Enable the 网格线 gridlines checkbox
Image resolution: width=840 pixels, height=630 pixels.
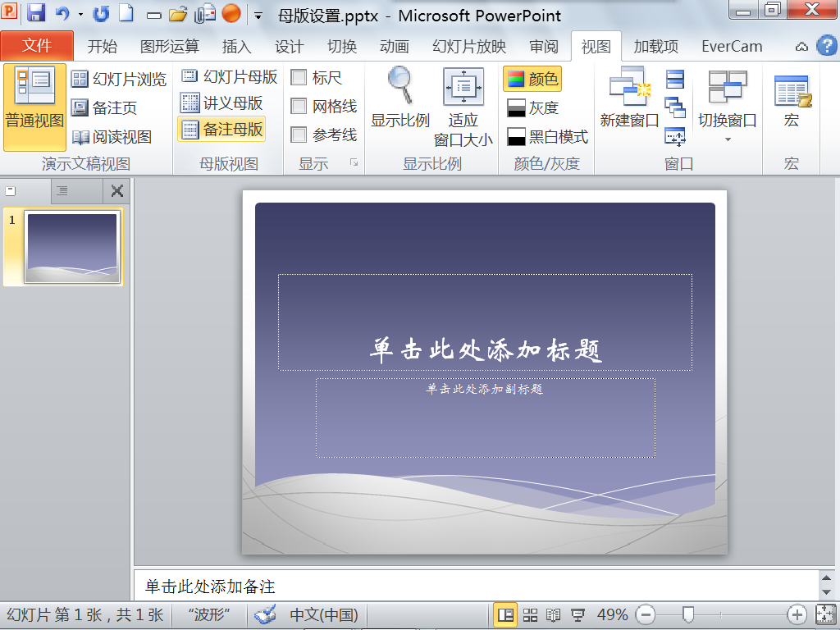[x=299, y=106]
